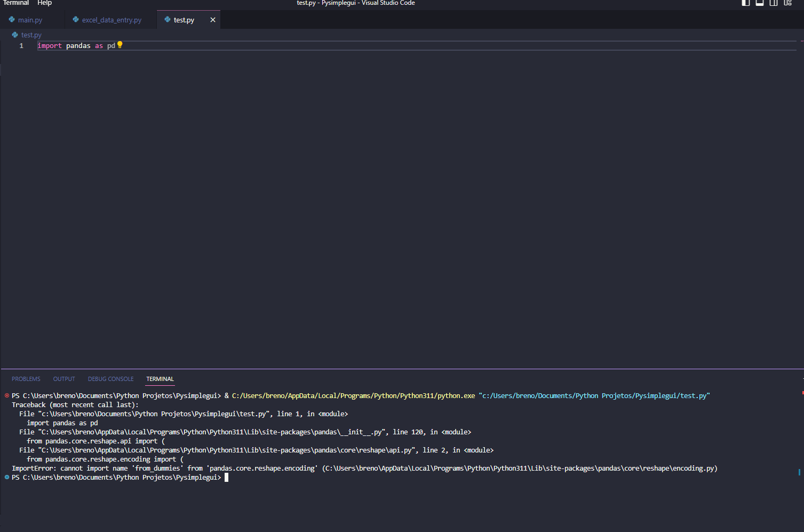This screenshot has height=532, width=804.
Task: Toggle the secondary side bar layout icon
Action: tap(774, 3)
